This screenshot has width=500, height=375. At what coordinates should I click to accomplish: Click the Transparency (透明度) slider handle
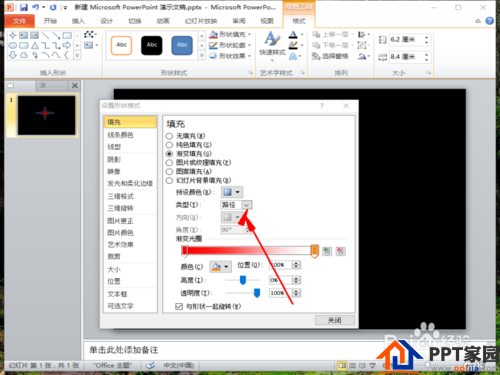click(x=257, y=293)
